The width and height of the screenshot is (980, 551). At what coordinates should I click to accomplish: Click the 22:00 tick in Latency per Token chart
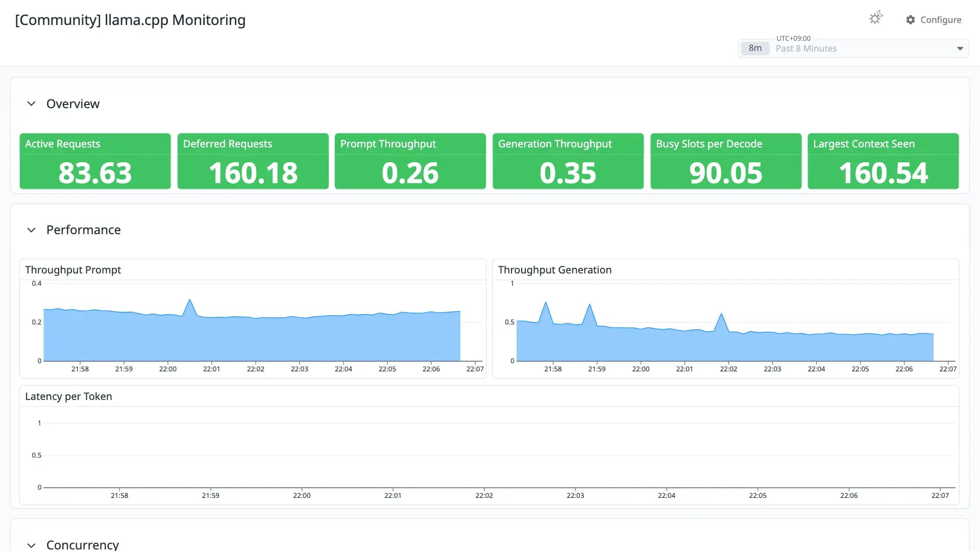point(302,495)
